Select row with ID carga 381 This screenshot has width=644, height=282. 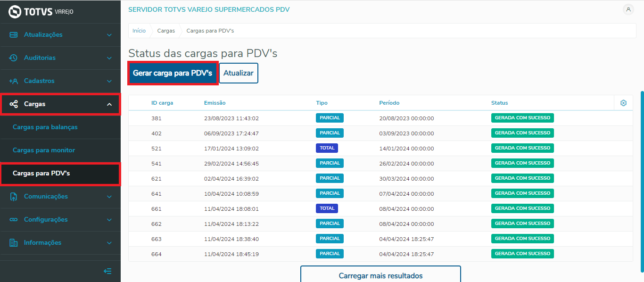tap(380, 118)
